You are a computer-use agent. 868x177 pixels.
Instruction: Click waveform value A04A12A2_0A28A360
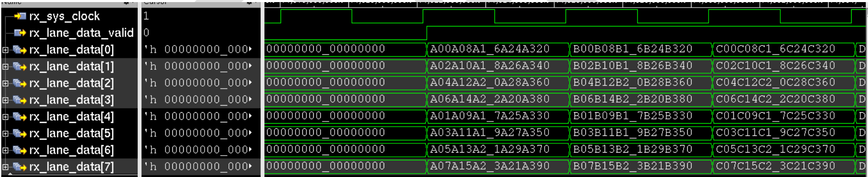coord(490,82)
